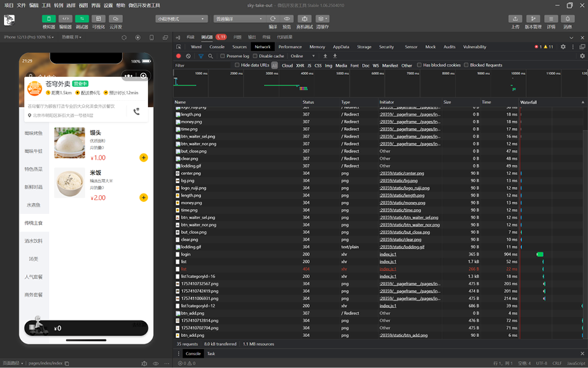Click the export HAR download arrow icon

tap(335, 56)
